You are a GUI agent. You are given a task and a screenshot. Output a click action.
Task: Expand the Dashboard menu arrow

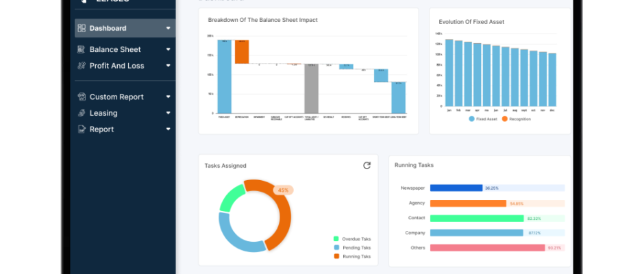pyautogui.click(x=168, y=28)
